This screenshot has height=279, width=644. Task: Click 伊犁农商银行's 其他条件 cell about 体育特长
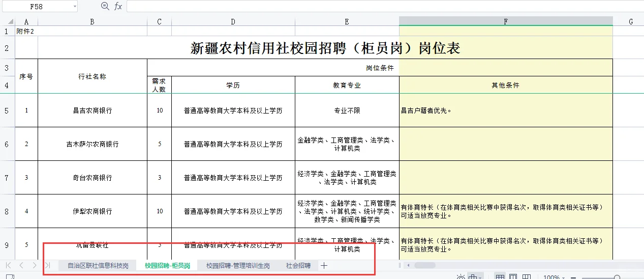pyautogui.click(x=506, y=211)
